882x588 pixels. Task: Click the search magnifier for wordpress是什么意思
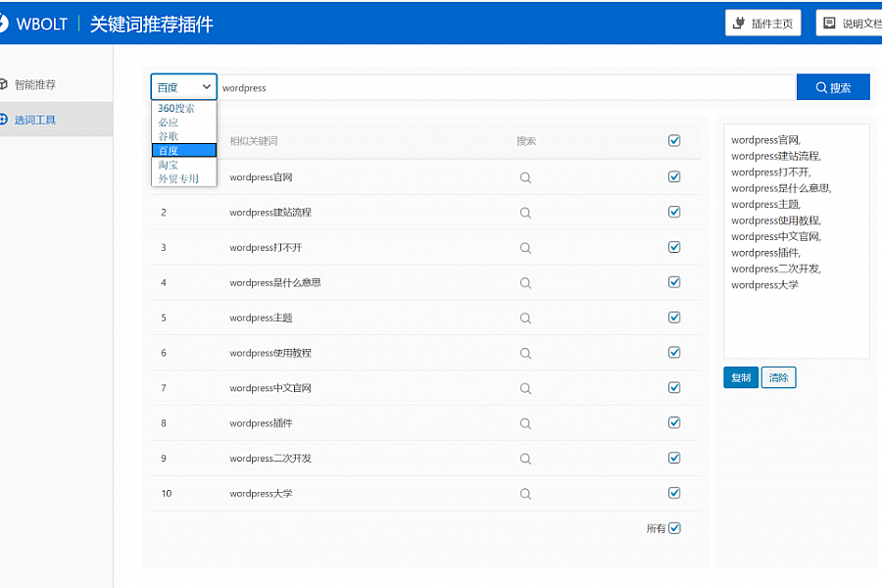[x=525, y=283]
